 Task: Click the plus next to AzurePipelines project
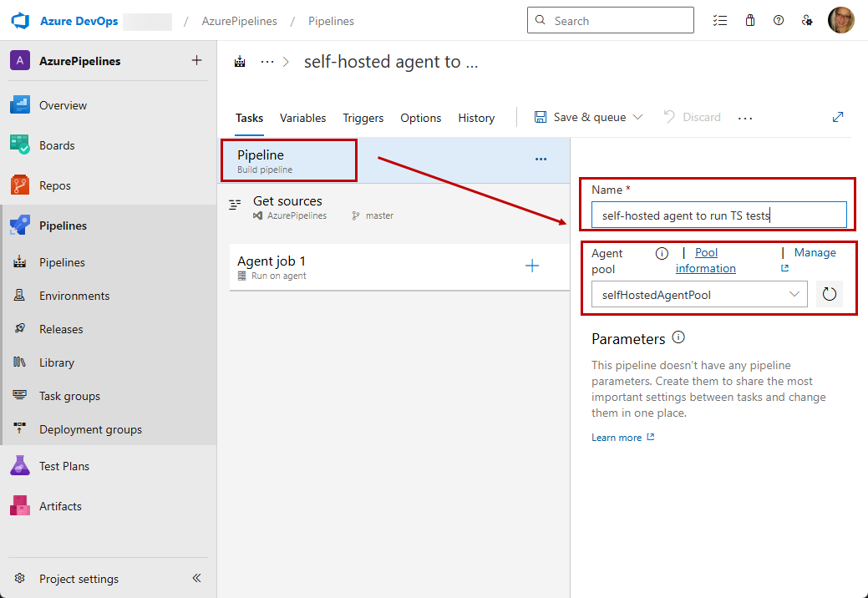[196, 60]
